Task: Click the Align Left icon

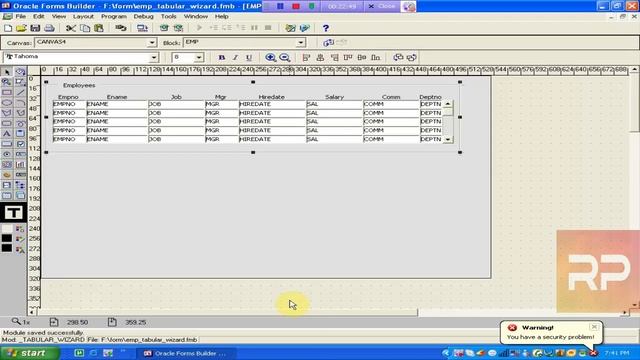Action: pyautogui.click(x=306, y=58)
